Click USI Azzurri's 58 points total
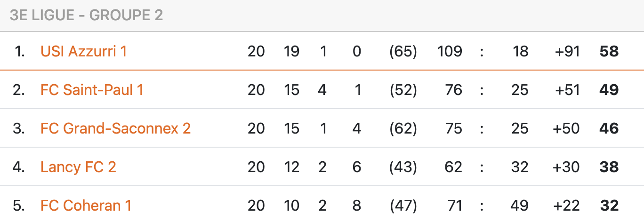 pos(609,51)
